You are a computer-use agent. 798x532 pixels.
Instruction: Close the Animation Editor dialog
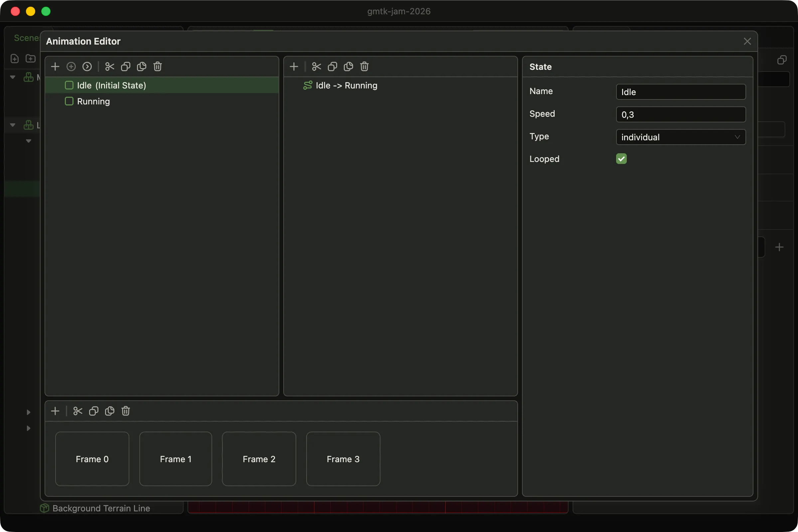[747, 41]
